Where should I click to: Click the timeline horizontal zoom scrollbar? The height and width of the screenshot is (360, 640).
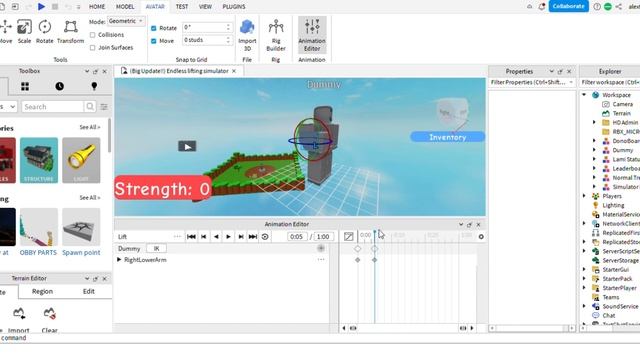408,328
